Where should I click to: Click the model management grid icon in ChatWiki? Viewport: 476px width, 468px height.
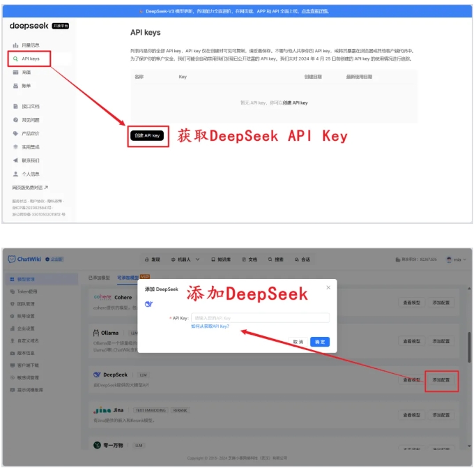[x=12, y=279]
